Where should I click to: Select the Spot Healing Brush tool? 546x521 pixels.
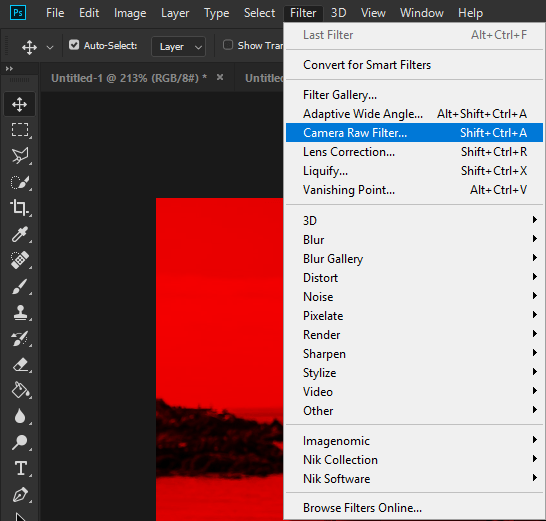tap(20, 260)
